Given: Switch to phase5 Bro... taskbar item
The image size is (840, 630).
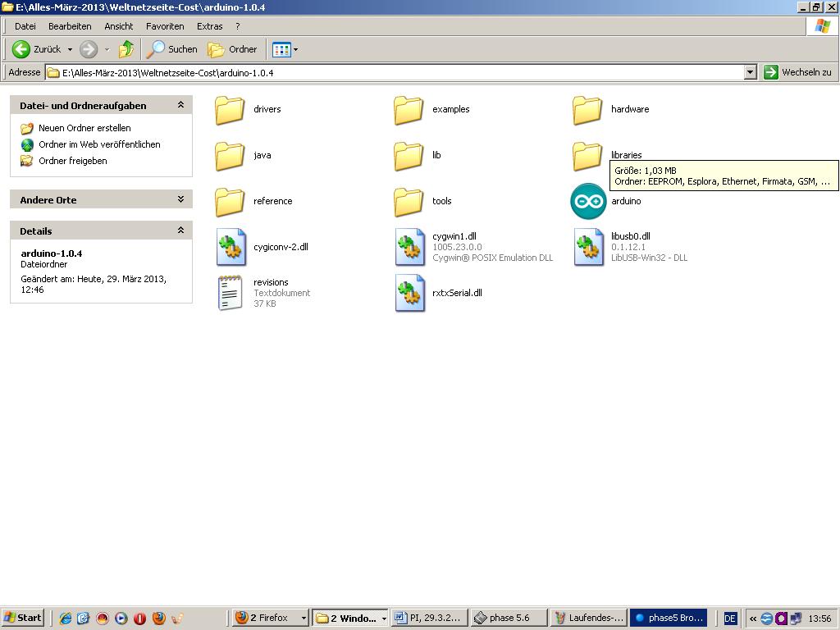Looking at the screenshot, I should [669, 618].
